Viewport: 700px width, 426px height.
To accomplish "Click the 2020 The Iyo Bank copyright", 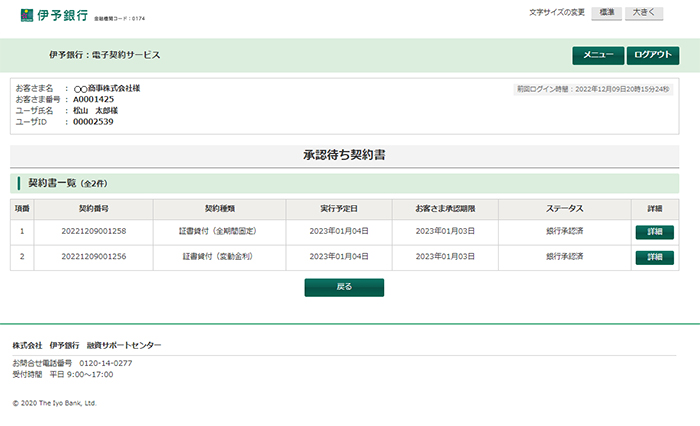I will [54, 403].
